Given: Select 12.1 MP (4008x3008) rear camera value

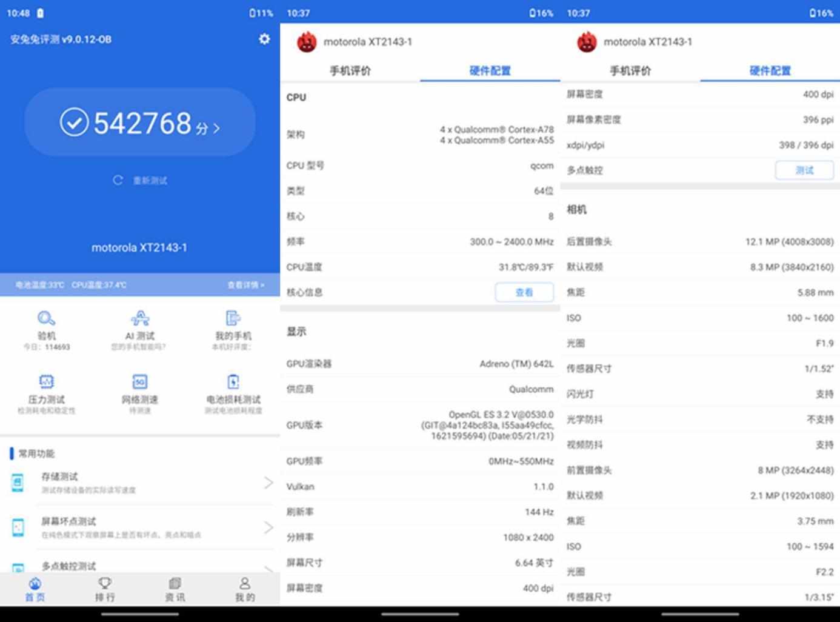Looking at the screenshot, I should (789, 241).
